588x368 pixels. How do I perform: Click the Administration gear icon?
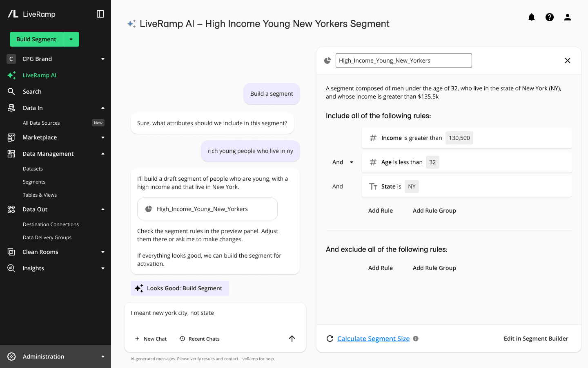coord(11,357)
